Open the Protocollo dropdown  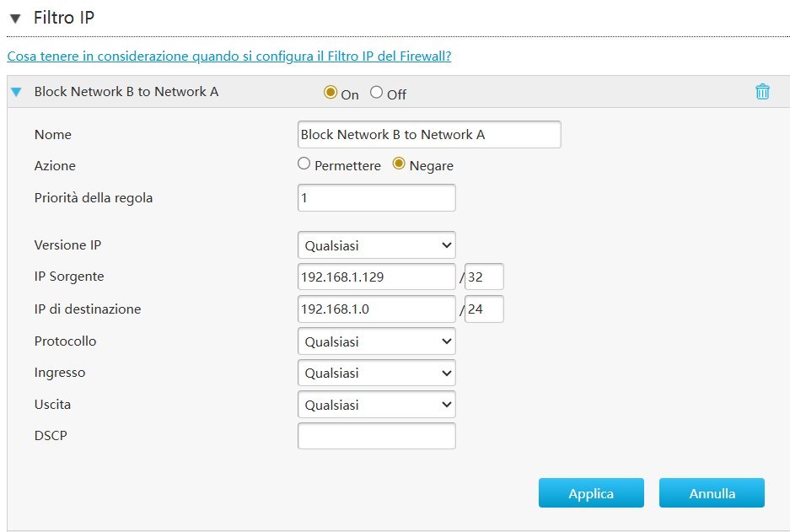[x=376, y=341]
